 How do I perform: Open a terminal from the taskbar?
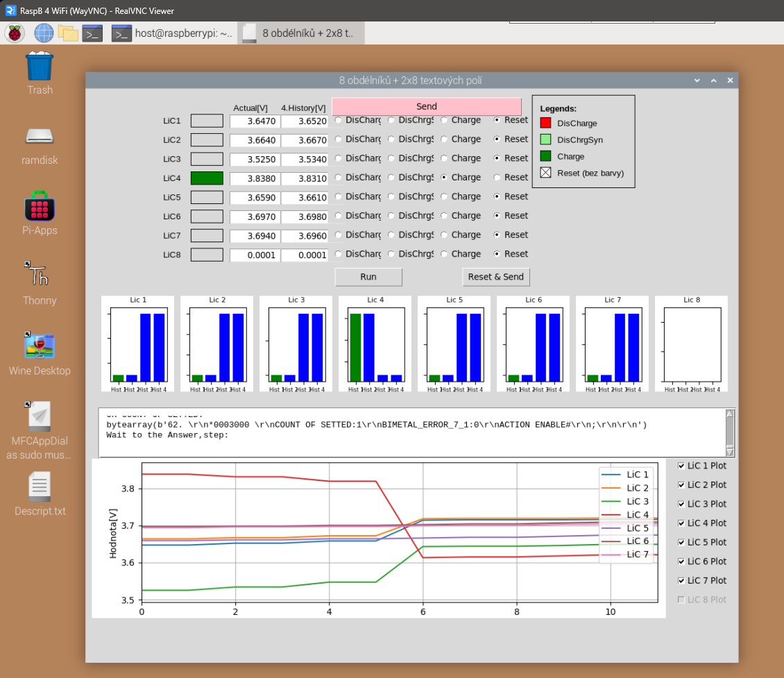pyautogui.click(x=92, y=33)
